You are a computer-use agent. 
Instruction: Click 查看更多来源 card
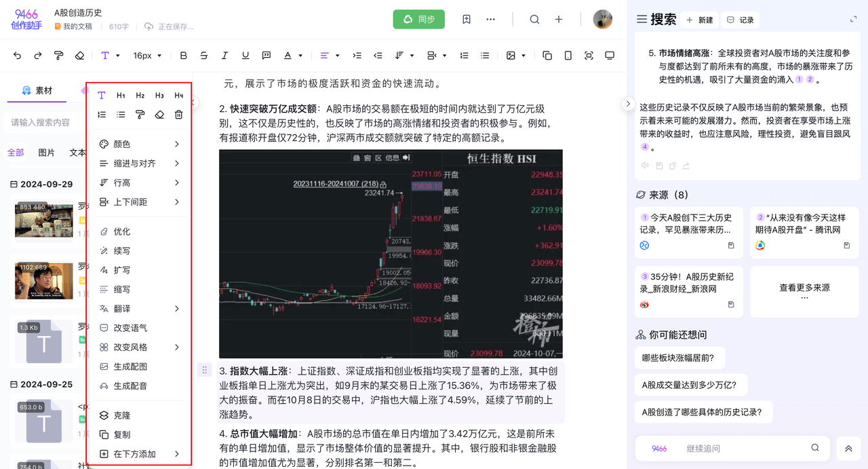click(x=804, y=292)
